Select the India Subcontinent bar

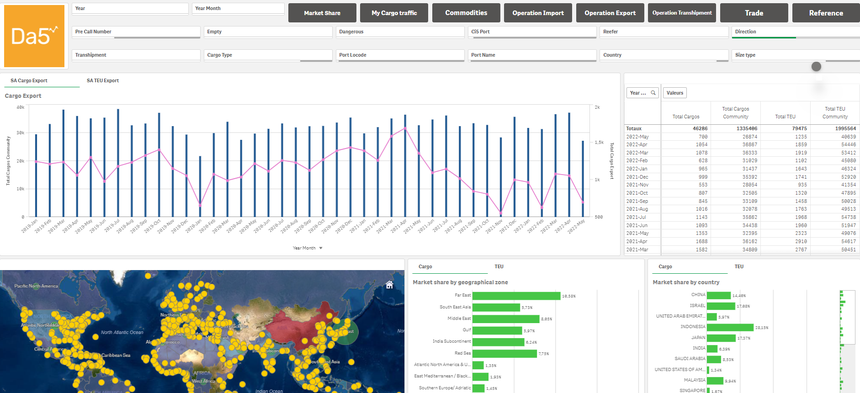point(499,342)
